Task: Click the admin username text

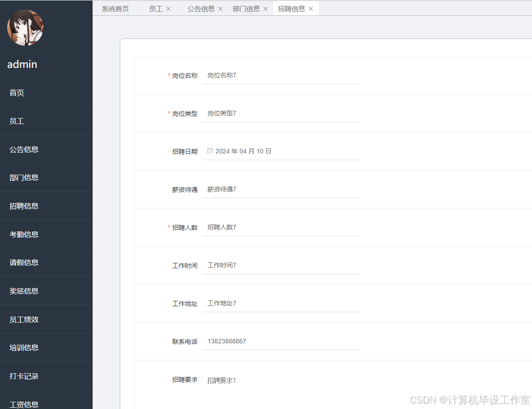Action: pyautogui.click(x=23, y=64)
